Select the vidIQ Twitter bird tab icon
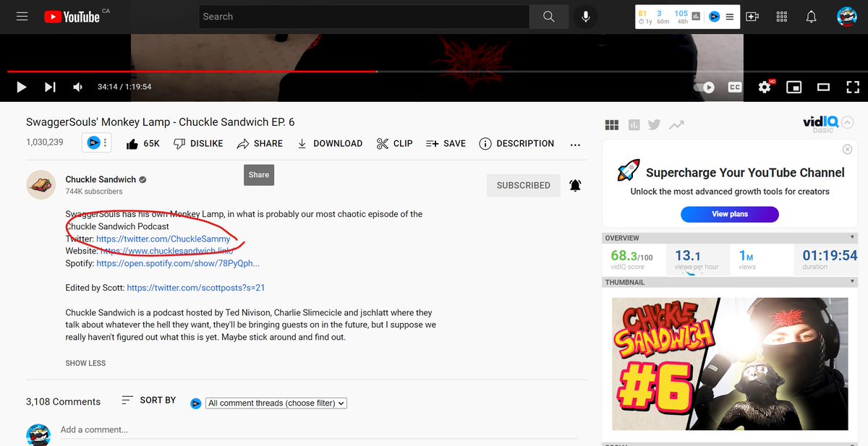 click(x=655, y=124)
